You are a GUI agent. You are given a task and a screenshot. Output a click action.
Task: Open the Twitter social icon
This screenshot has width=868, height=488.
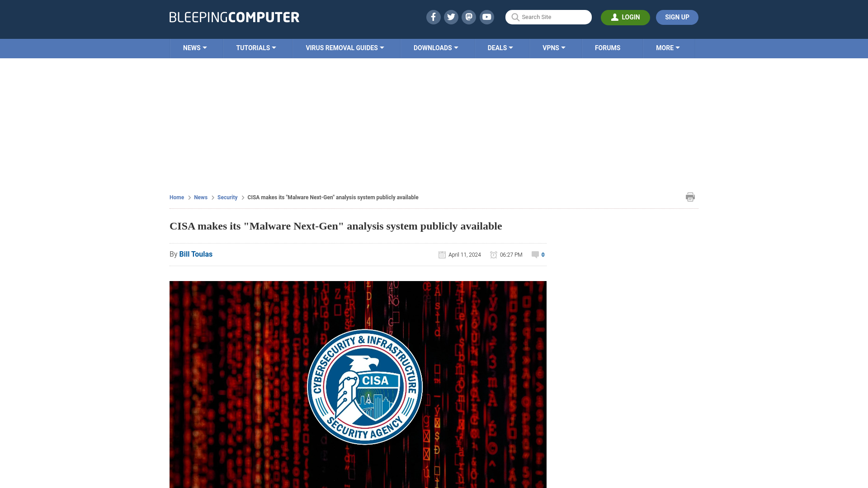451,17
